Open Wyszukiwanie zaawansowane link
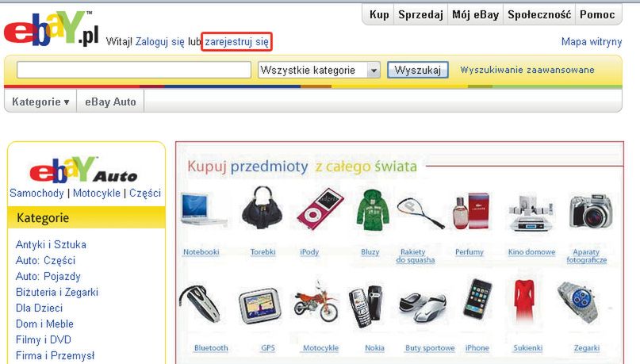The image size is (640, 364). click(x=527, y=70)
